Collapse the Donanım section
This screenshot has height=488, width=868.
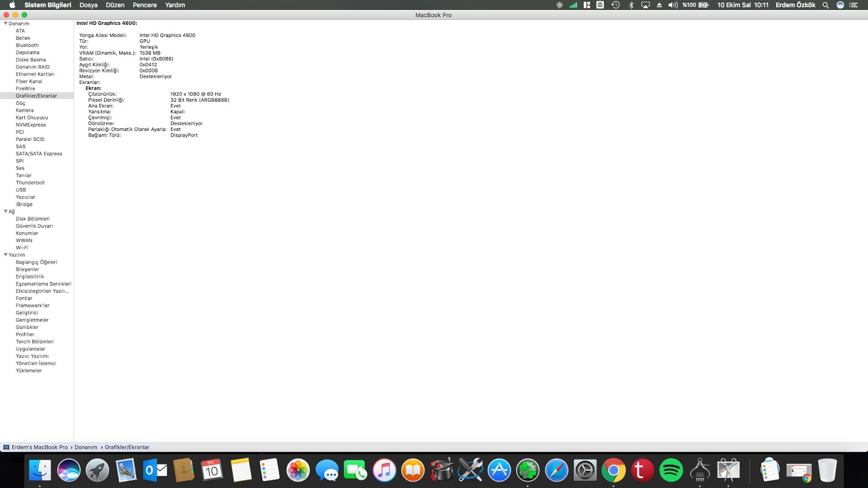click(6, 24)
